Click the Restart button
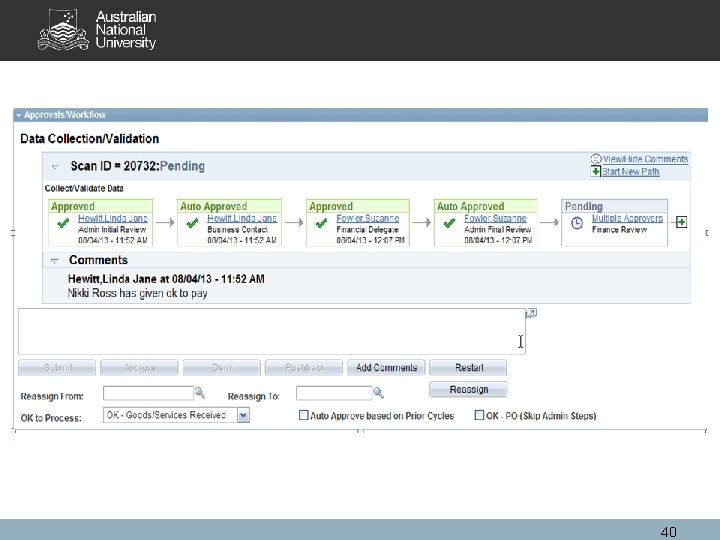Image resolution: width=720 pixels, height=540 pixels. pos(468,368)
